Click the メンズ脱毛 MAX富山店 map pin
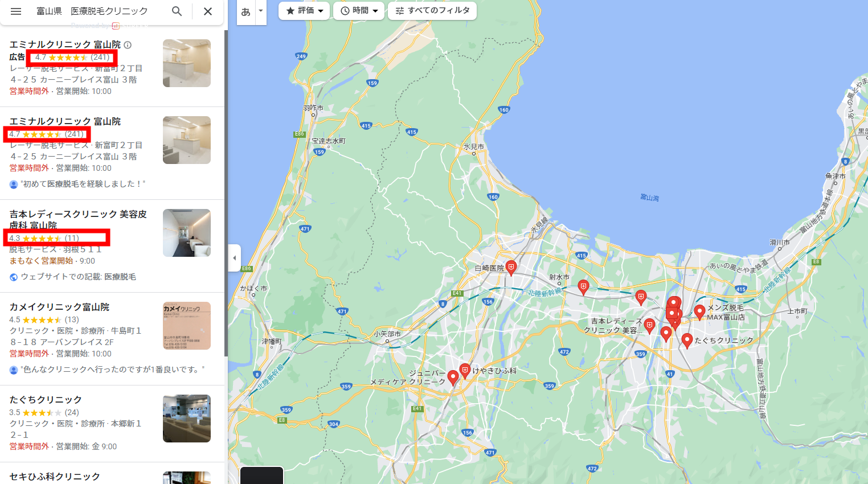 coord(700,311)
